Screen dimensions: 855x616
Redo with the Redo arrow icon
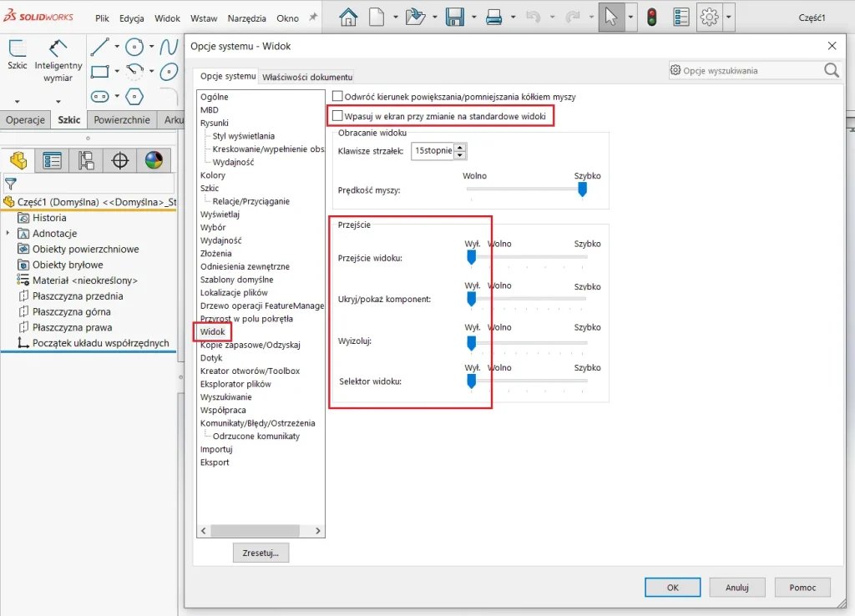pyautogui.click(x=573, y=18)
